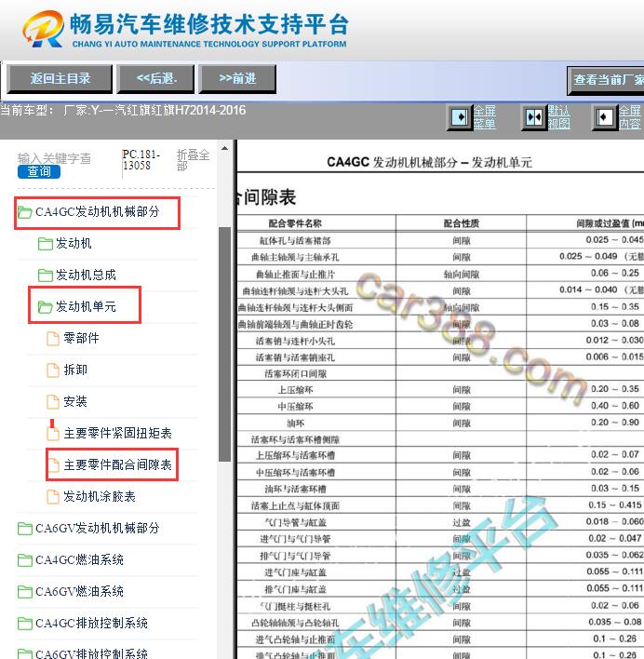Click the 返回主目录 button
Screen dimensions: 644x659
tap(60, 78)
